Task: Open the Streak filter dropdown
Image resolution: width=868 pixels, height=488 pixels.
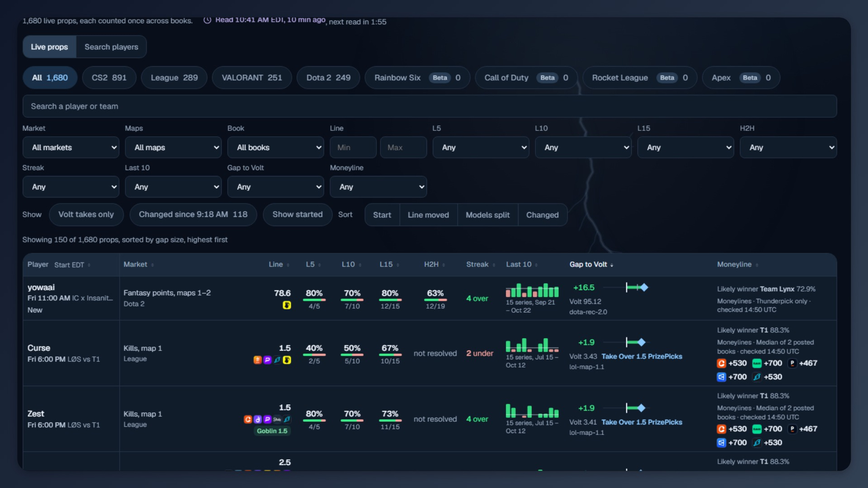Action: click(x=71, y=187)
